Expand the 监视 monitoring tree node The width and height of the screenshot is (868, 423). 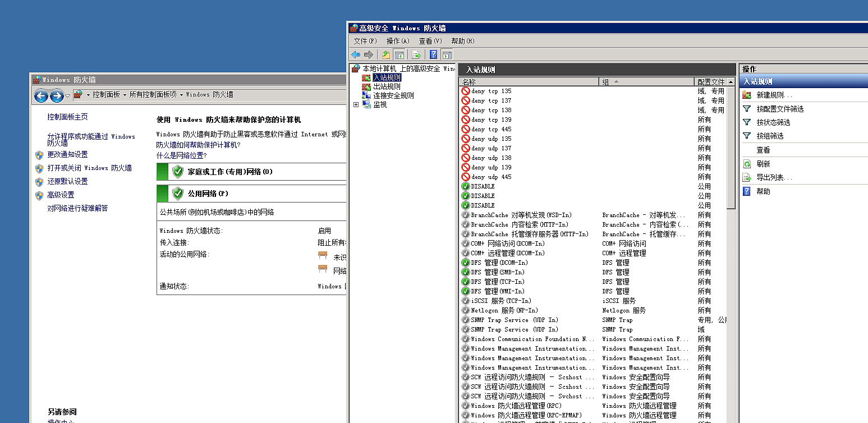(356, 104)
